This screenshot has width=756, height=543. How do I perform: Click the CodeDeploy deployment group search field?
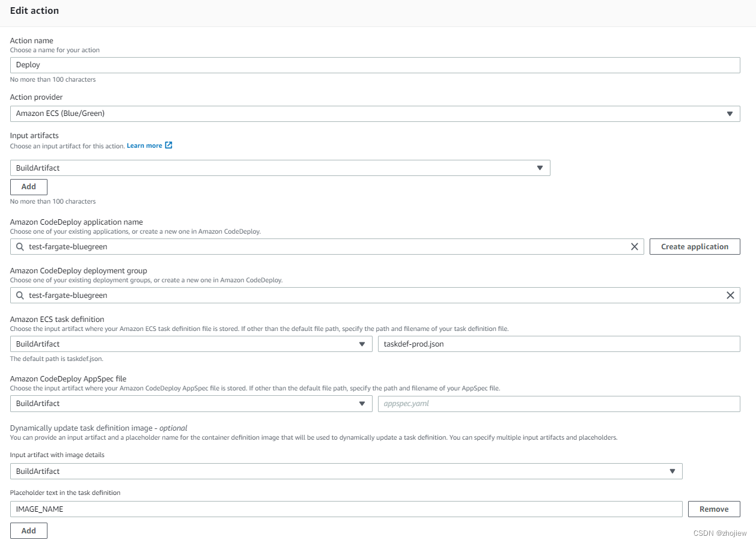375,296
